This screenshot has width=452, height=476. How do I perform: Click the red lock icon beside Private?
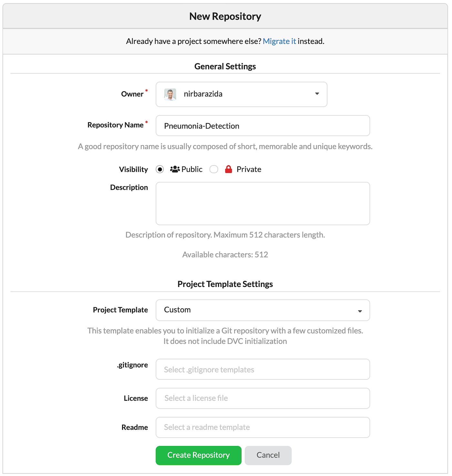pyautogui.click(x=229, y=169)
